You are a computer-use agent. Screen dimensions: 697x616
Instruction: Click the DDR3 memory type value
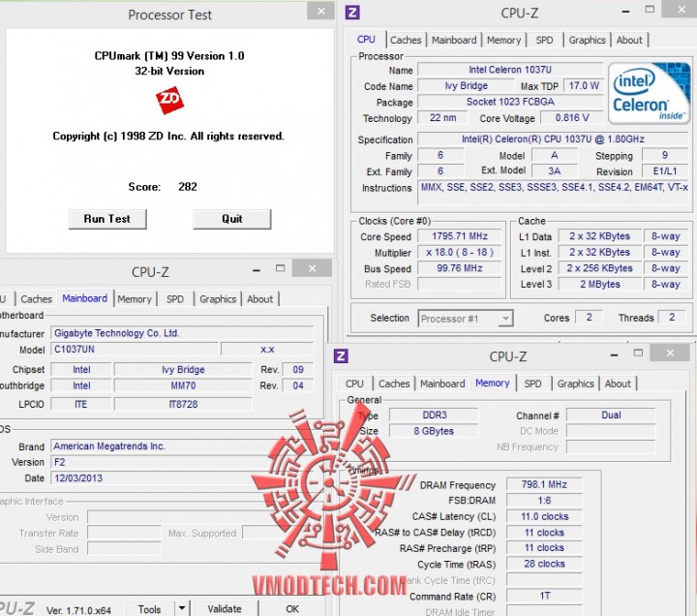coord(434,415)
